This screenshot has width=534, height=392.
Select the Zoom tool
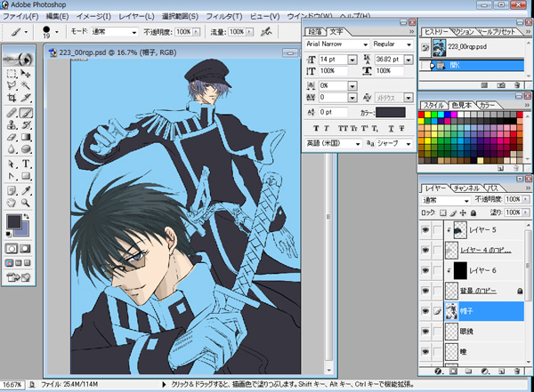click(x=26, y=203)
